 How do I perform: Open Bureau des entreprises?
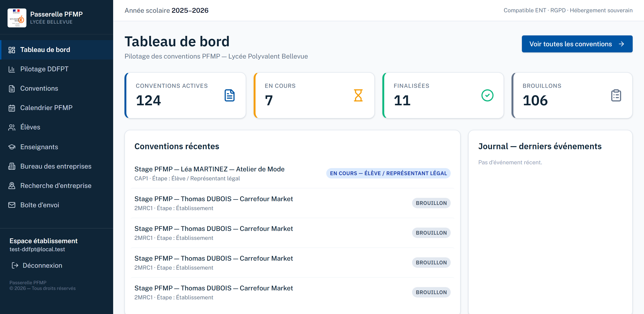[57, 166]
